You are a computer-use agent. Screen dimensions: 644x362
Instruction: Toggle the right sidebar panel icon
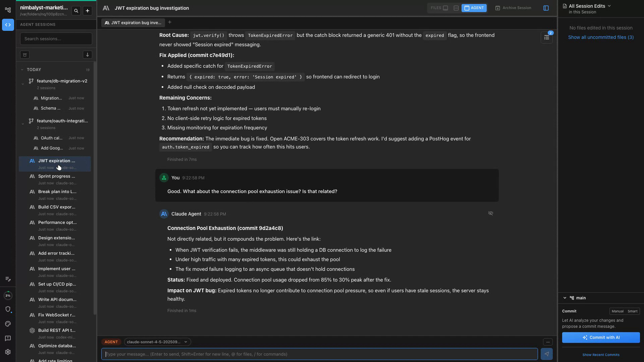click(546, 8)
